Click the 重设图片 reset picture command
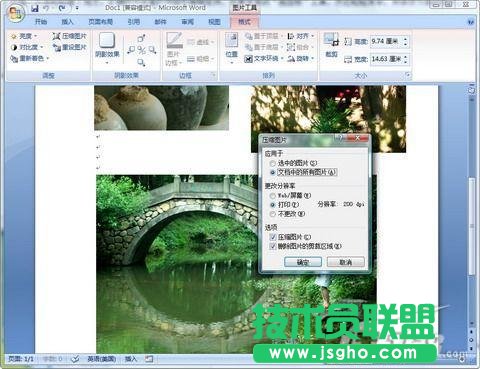Viewport: 480px width, 369px height. point(69,47)
